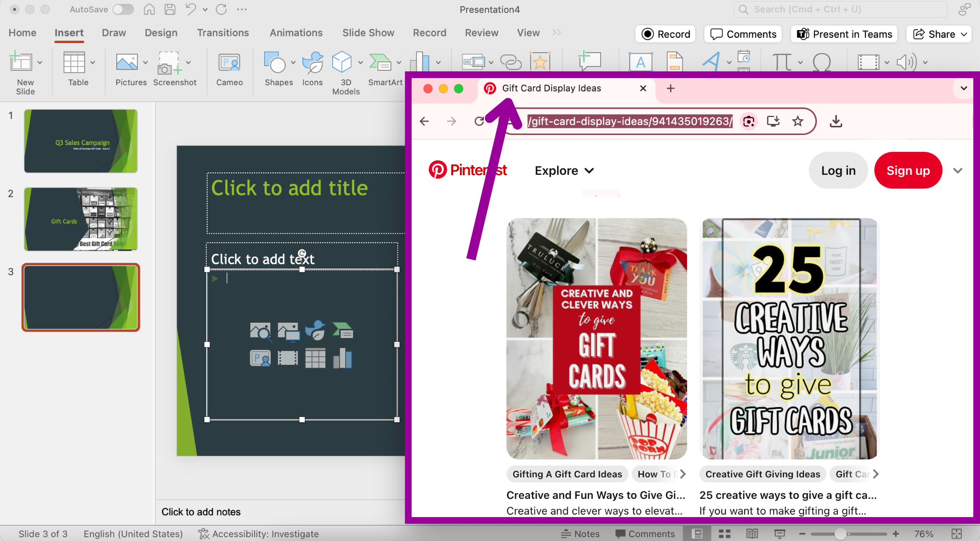Reload the page in the browser

479,121
